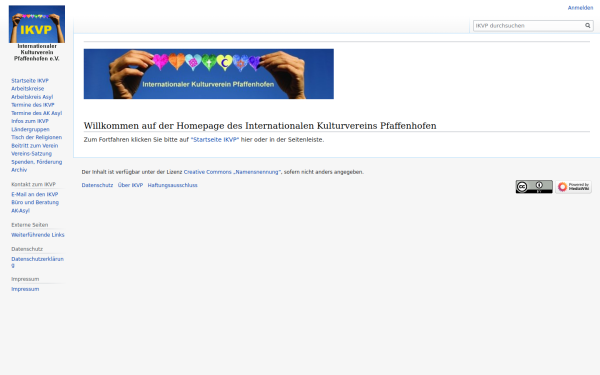Image resolution: width=600 pixels, height=375 pixels.
Task: Open Arbeitskreise sidebar link
Action: pyautogui.click(x=28, y=89)
